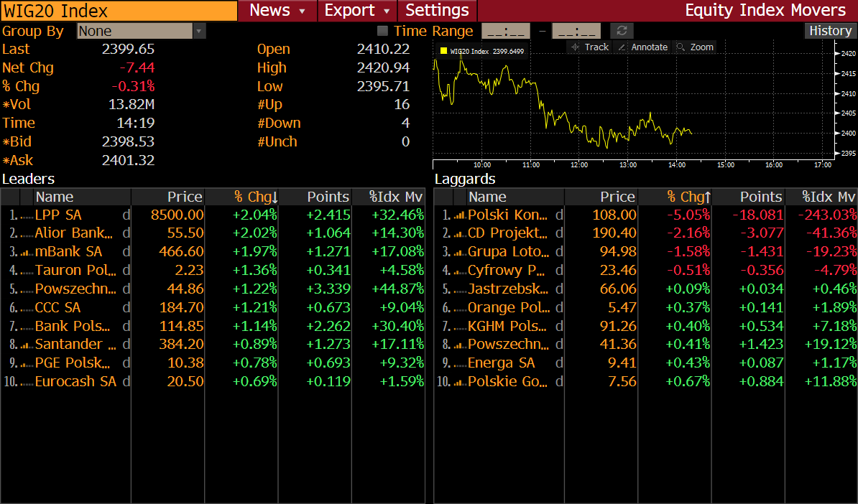Expand the Export menu arrow
The width and height of the screenshot is (858, 504).
point(387,11)
